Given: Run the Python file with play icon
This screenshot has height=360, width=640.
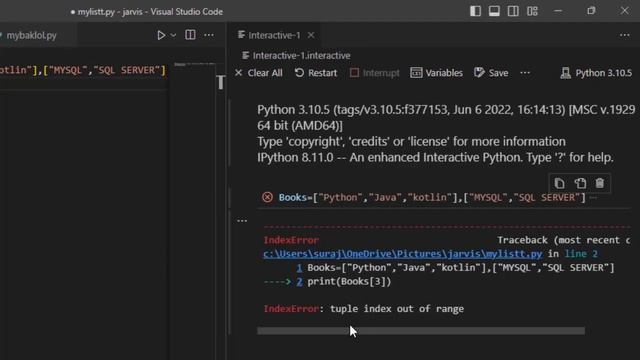Looking at the screenshot, I should pyautogui.click(x=161, y=35).
